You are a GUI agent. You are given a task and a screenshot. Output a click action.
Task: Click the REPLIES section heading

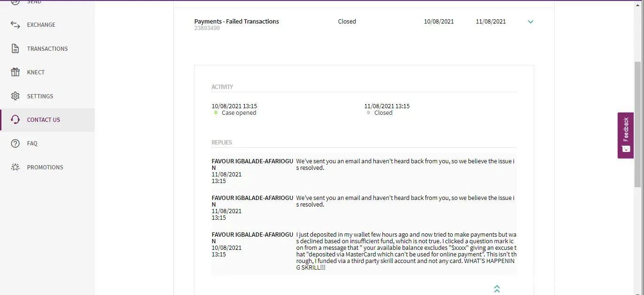point(222,143)
